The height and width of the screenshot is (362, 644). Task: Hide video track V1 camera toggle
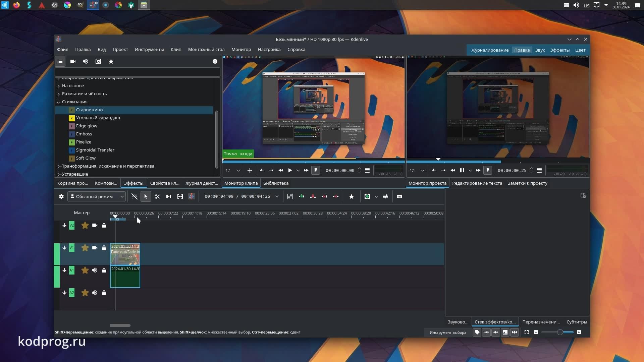point(95,248)
